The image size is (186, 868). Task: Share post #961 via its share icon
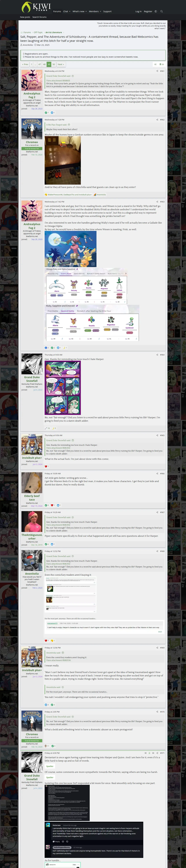[x=157, y=71]
